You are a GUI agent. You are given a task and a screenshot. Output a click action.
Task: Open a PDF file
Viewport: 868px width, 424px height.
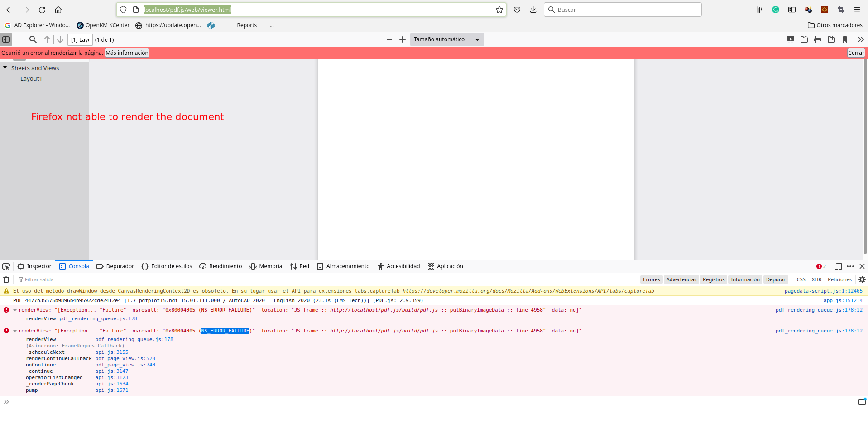pyautogui.click(x=804, y=39)
